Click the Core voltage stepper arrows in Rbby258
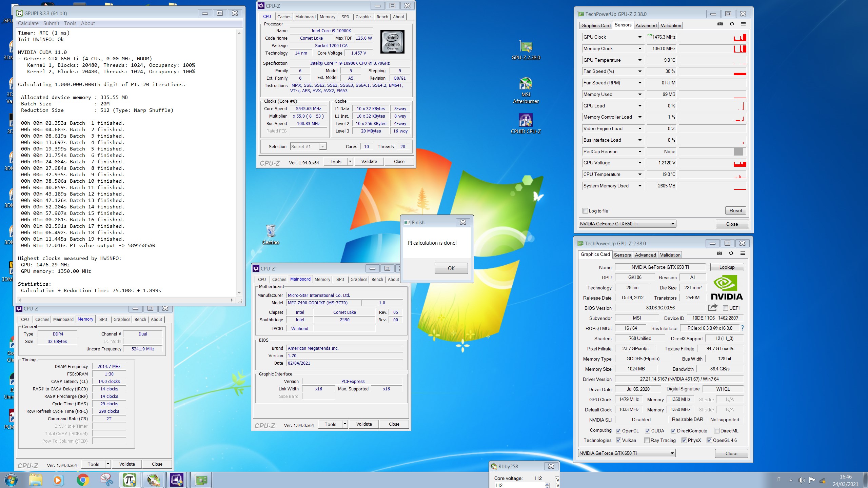The width and height of the screenshot is (868, 488). click(x=547, y=485)
